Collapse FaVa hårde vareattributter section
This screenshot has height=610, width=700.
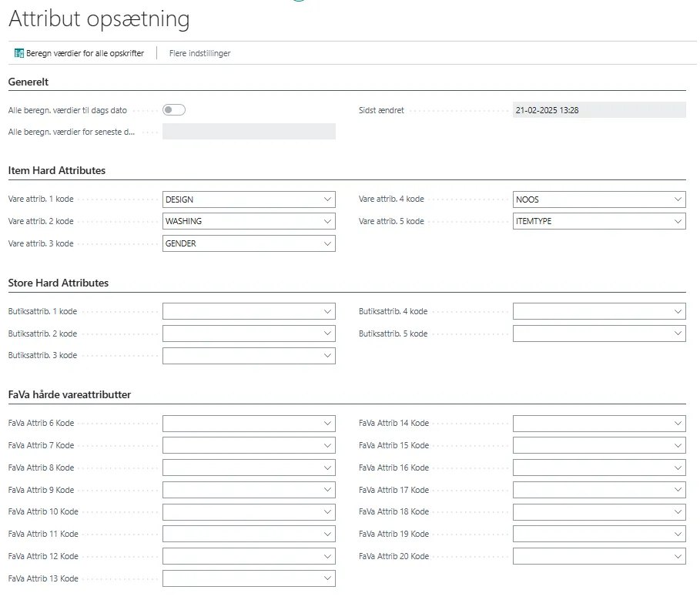point(69,394)
